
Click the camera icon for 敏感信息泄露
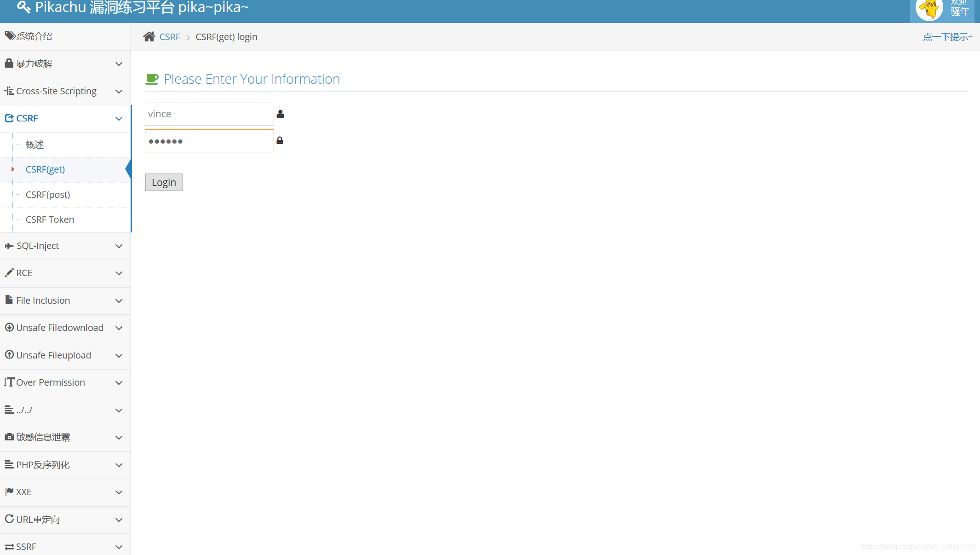click(x=9, y=437)
